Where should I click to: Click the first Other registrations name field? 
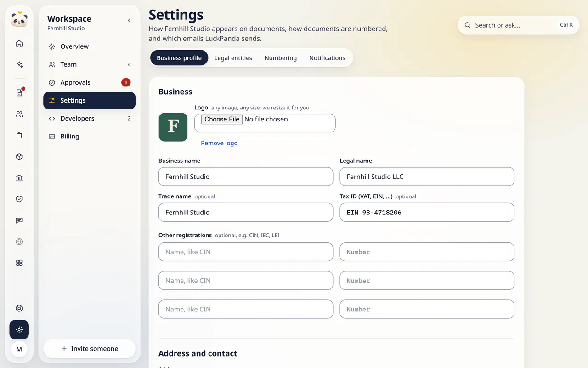246,252
